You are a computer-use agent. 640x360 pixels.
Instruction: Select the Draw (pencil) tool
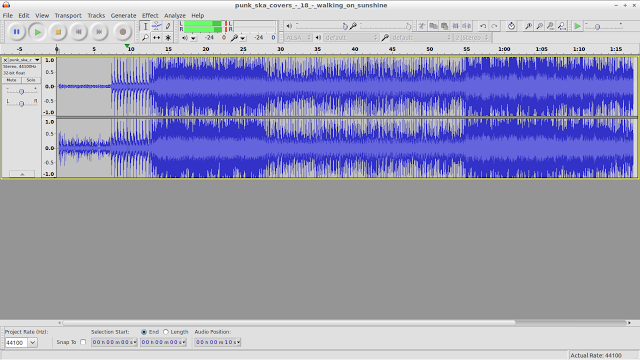pos(168,26)
